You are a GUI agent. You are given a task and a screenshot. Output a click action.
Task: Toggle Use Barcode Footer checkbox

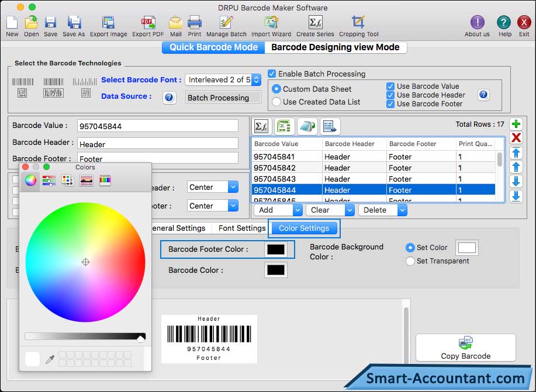click(390, 104)
